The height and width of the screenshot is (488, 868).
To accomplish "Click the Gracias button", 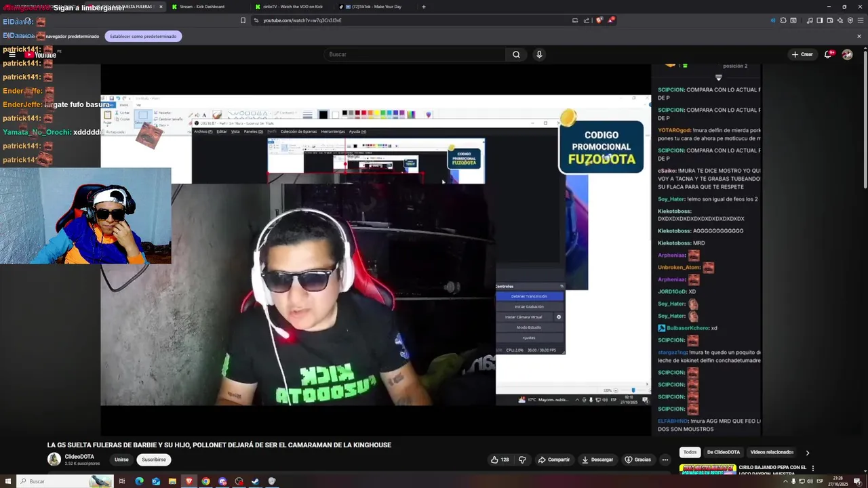I will (x=638, y=460).
